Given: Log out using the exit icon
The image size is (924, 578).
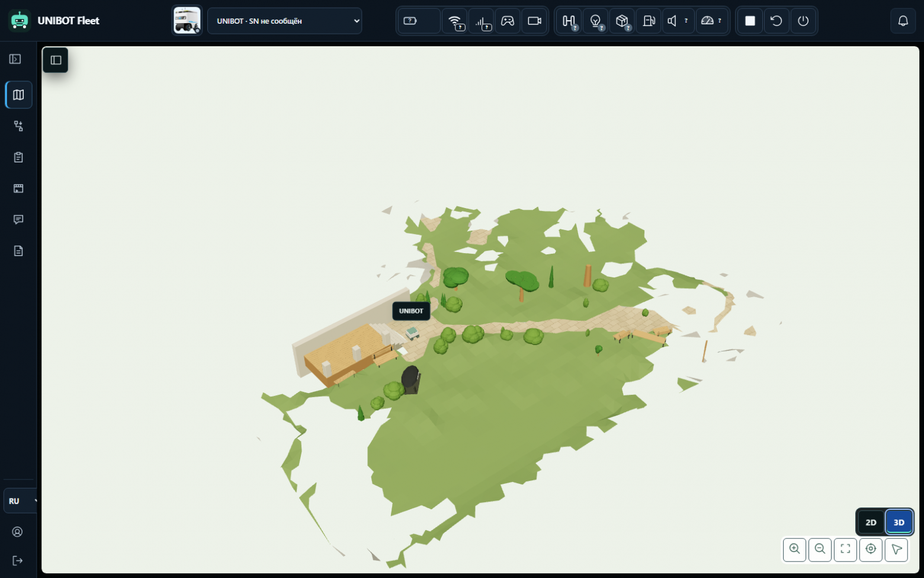Looking at the screenshot, I should (x=18, y=561).
